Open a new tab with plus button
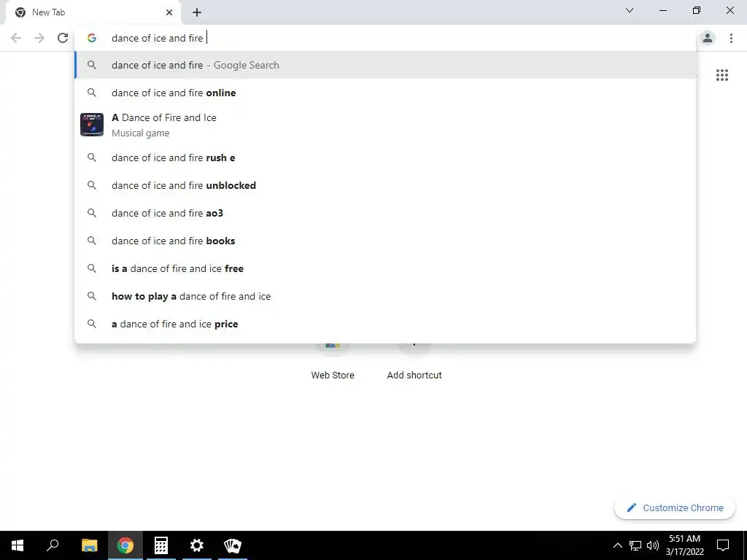The width and height of the screenshot is (747, 560). point(197,12)
